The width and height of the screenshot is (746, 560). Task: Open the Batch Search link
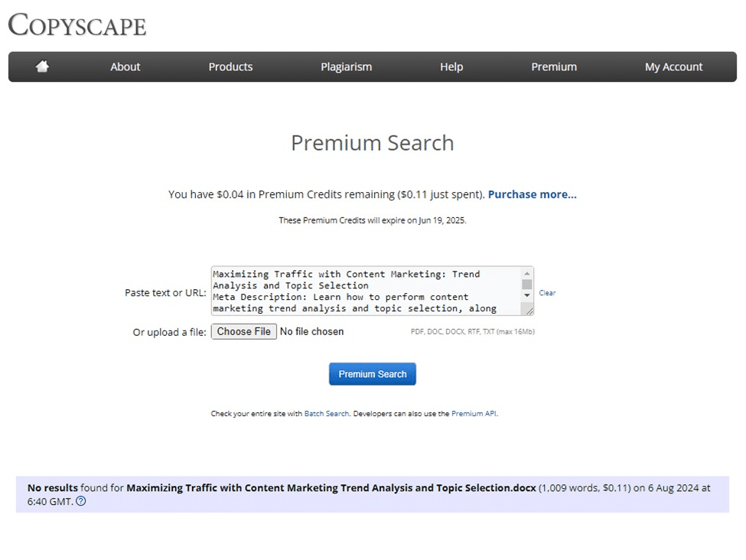point(327,414)
